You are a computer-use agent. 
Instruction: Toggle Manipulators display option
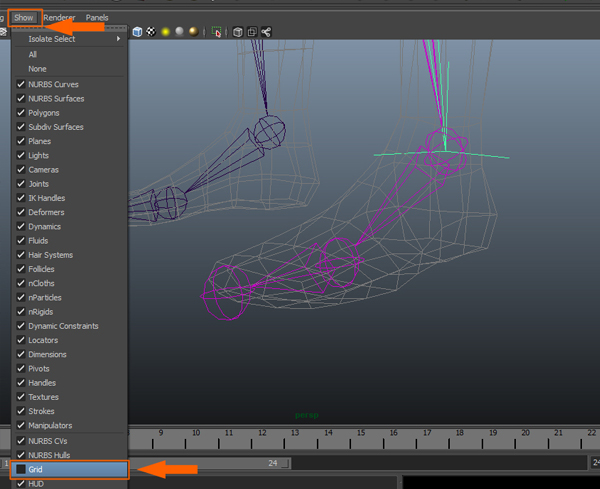[69, 425]
